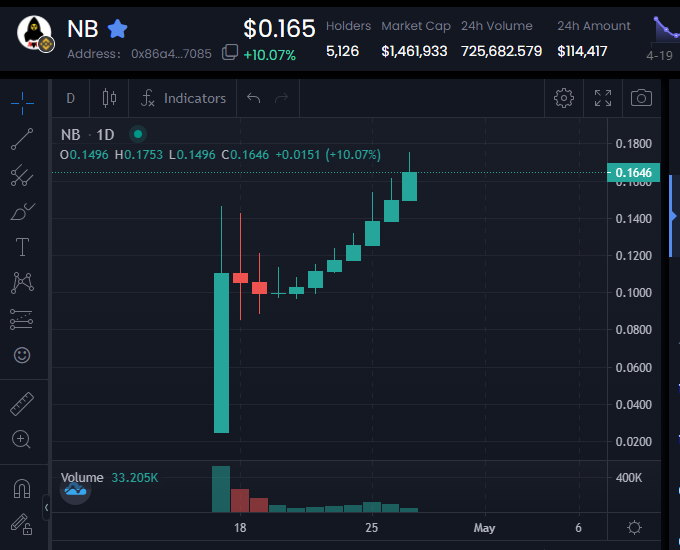This screenshot has height=550, width=680.
Task: Redo the last chart action
Action: click(x=281, y=98)
